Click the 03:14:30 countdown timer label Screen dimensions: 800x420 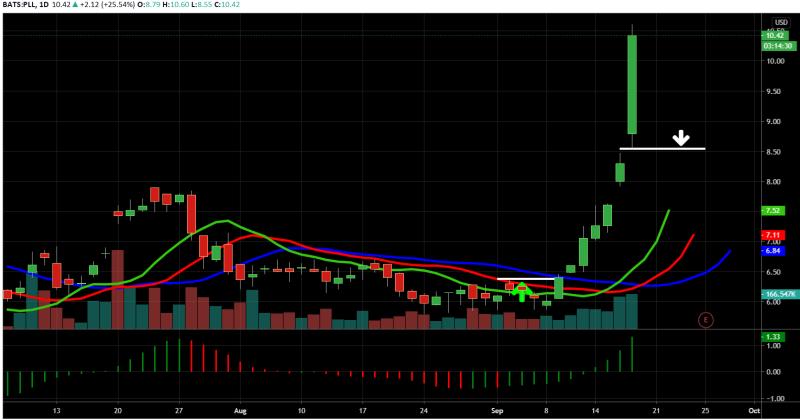778,46
